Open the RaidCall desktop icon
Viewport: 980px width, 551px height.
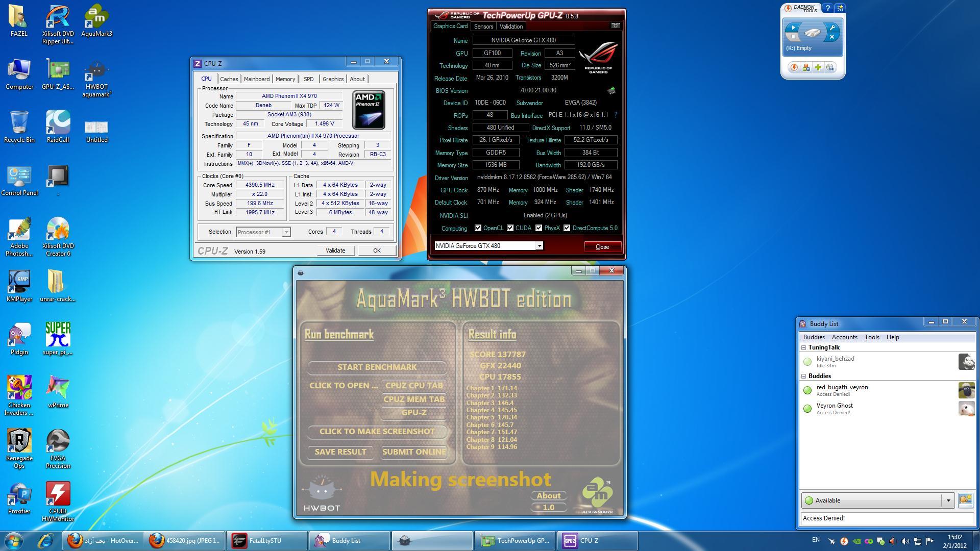point(58,127)
